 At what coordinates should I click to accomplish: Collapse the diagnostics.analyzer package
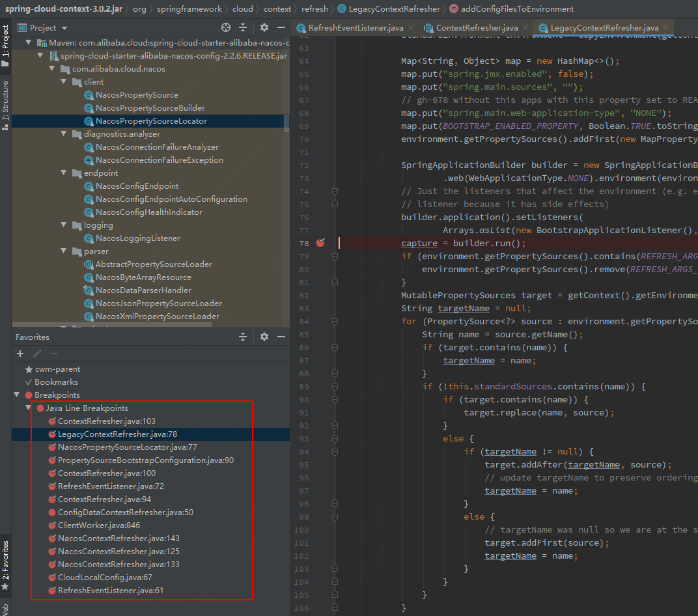(64, 133)
